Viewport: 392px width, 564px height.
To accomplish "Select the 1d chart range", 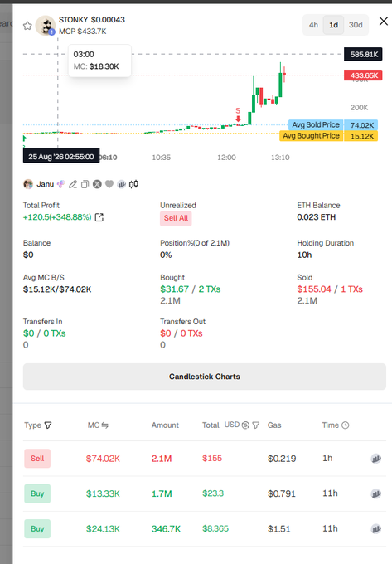I will pos(333,25).
